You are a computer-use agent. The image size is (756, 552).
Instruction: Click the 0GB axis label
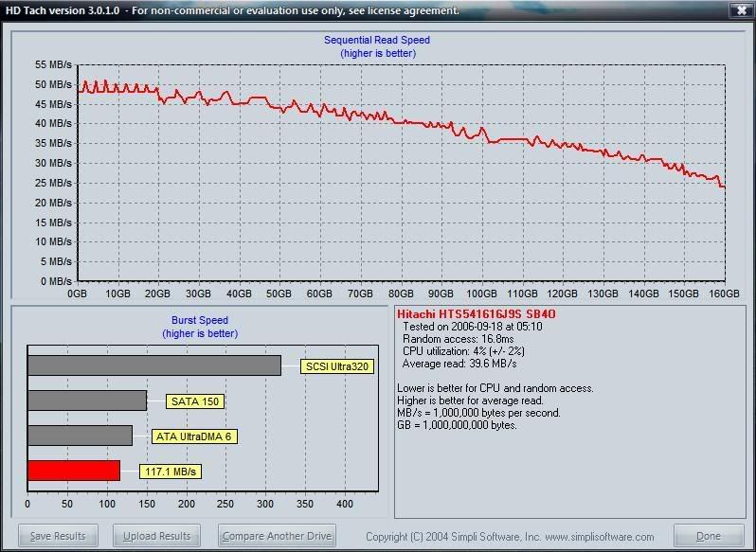point(77,294)
